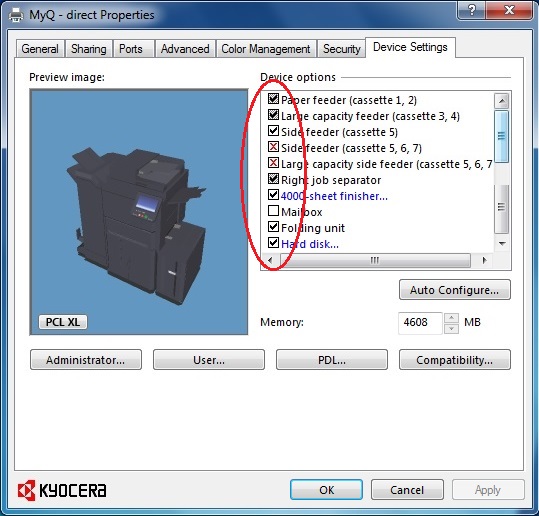Image resolution: width=539 pixels, height=516 pixels.
Task: Click the help question mark button
Action: tap(472, 10)
